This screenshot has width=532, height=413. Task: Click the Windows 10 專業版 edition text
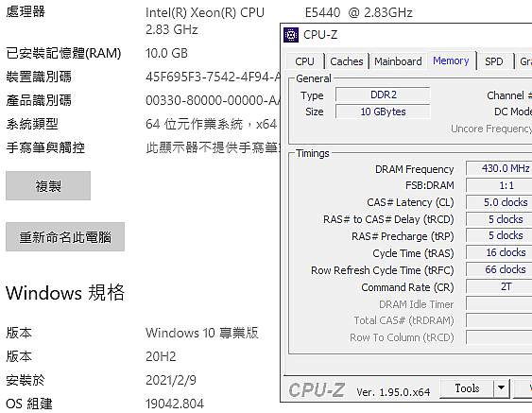pyautogui.click(x=202, y=333)
